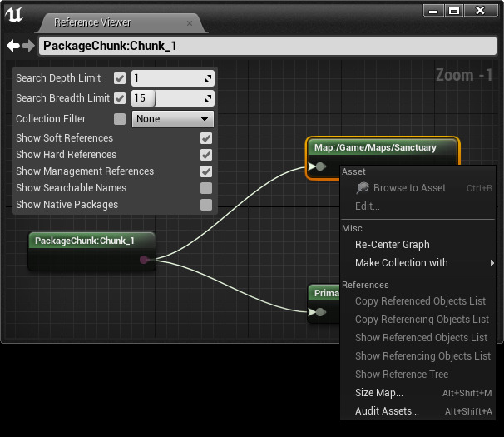This screenshot has height=437, width=504.
Task: Toggle the Search Depth Limit checkbox
Action: pyautogui.click(x=120, y=78)
